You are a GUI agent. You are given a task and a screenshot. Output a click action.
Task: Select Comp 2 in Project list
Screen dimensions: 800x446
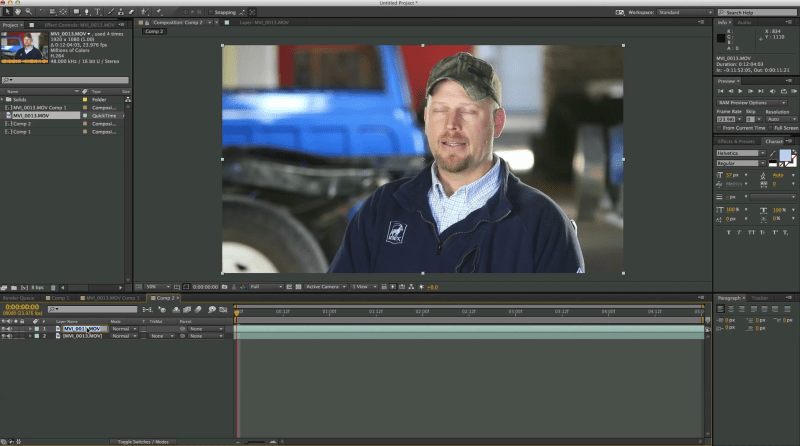(x=22, y=124)
